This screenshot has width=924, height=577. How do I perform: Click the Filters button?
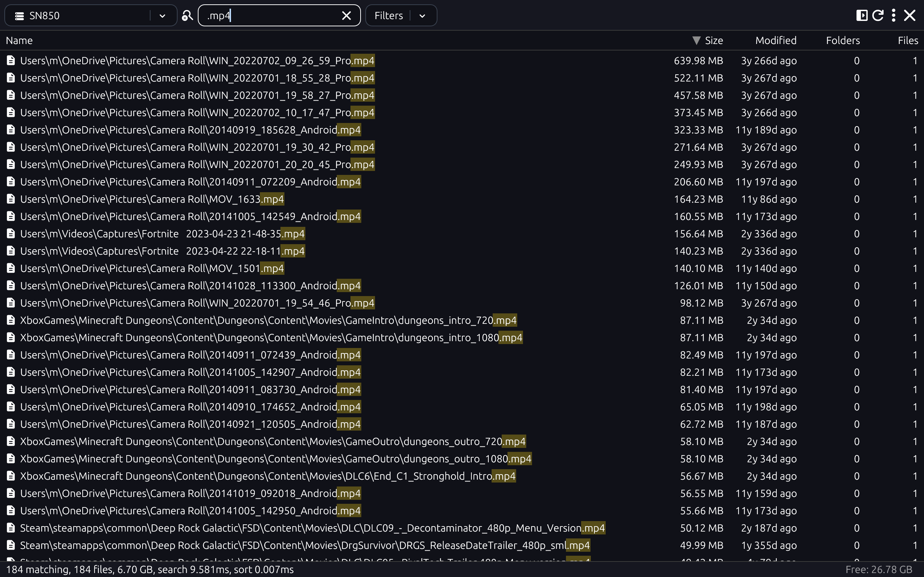[388, 16]
